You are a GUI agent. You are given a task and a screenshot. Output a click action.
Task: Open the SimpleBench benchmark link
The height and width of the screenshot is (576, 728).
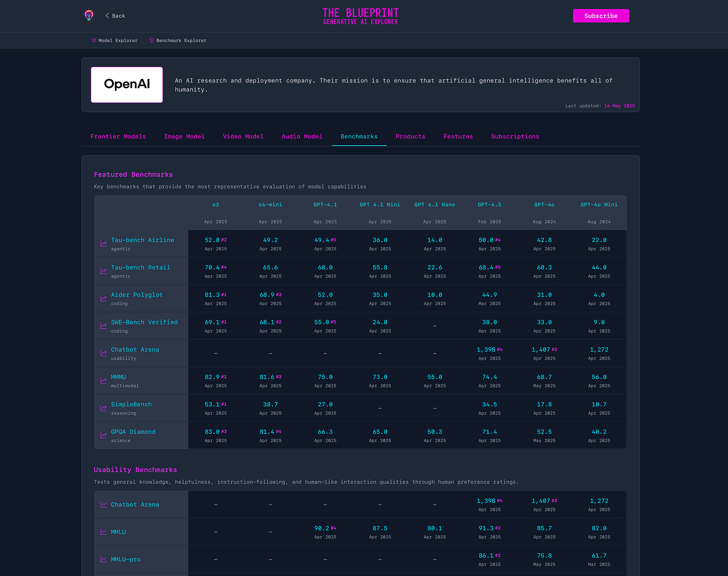[x=131, y=404]
